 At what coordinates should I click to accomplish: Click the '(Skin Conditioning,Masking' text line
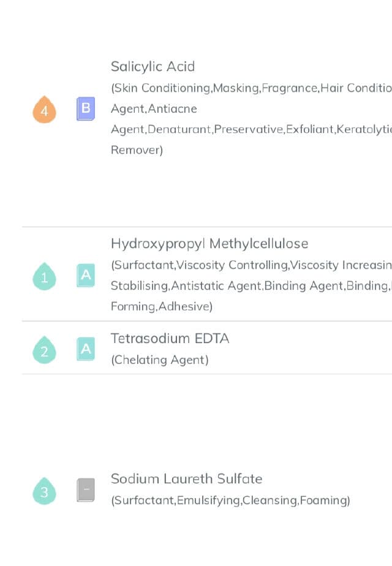251,88
